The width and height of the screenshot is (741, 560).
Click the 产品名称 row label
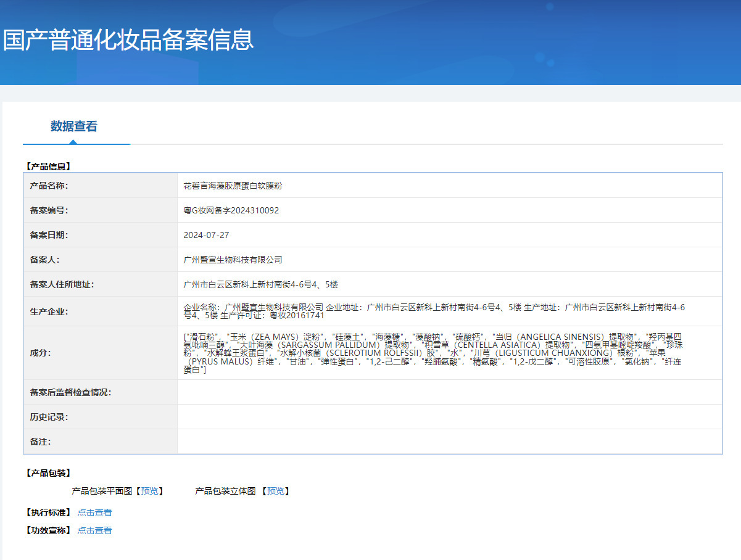pos(49,186)
